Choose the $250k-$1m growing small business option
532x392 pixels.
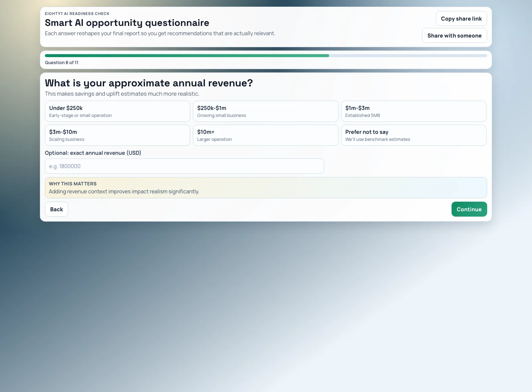pyautogui.click(x=265, y=111)
